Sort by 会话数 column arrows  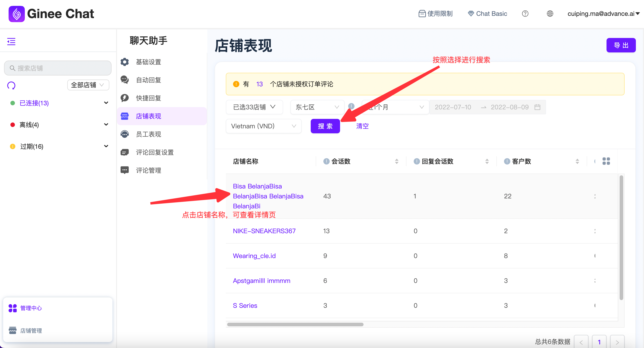397,161
